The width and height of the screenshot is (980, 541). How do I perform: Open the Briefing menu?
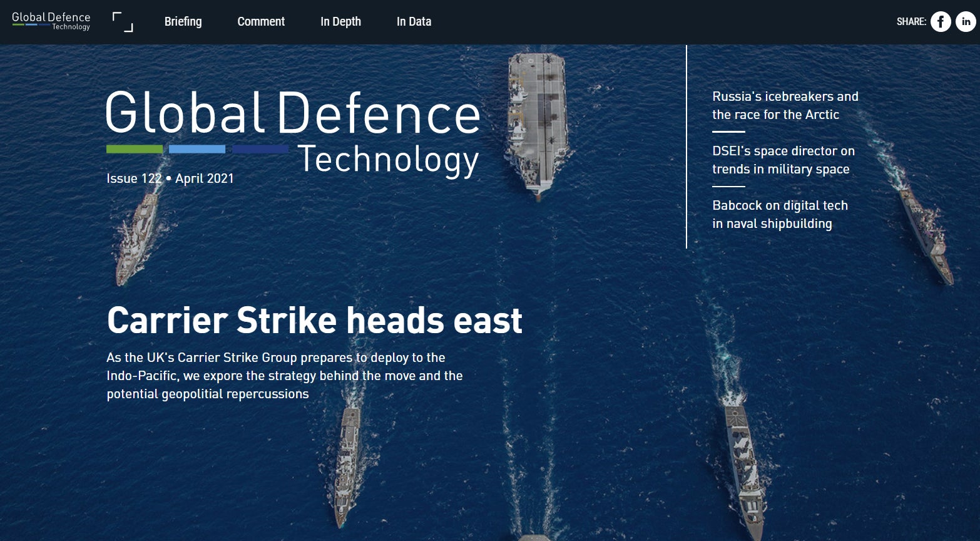(183, 21)
